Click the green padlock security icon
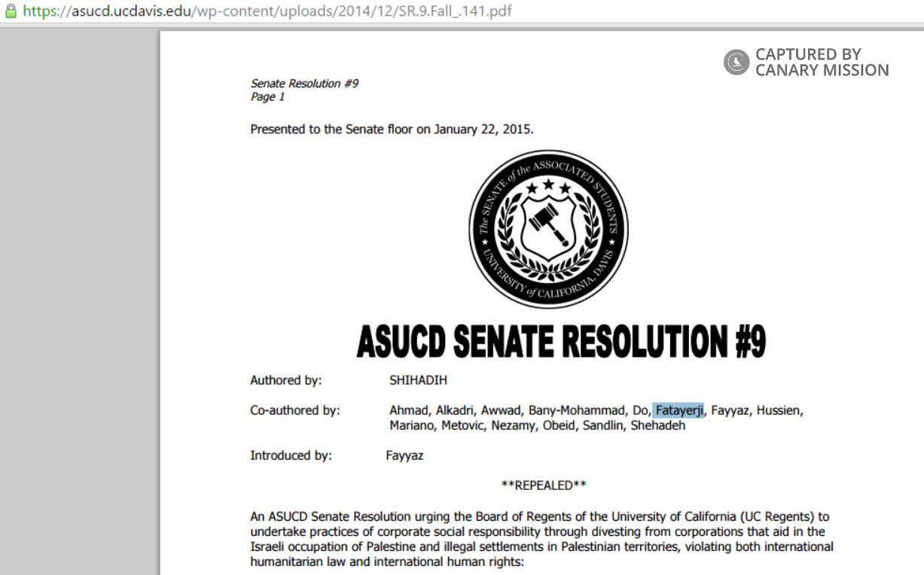The width and height of the screenshot is (924, 575). [x=11, y=11]
